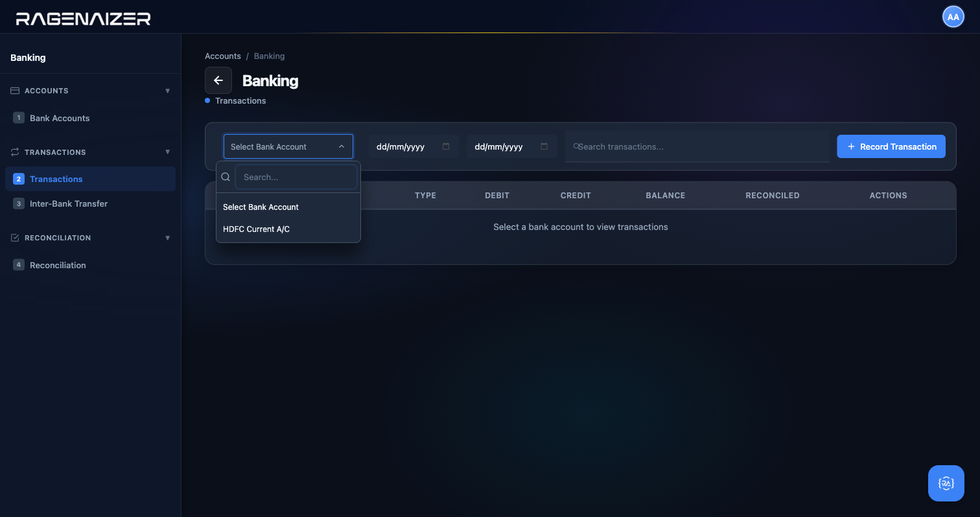This screenshot has height=517, width=980.
Task: Click the second dd/mm/yyyy date field
Action: [512, 146]
